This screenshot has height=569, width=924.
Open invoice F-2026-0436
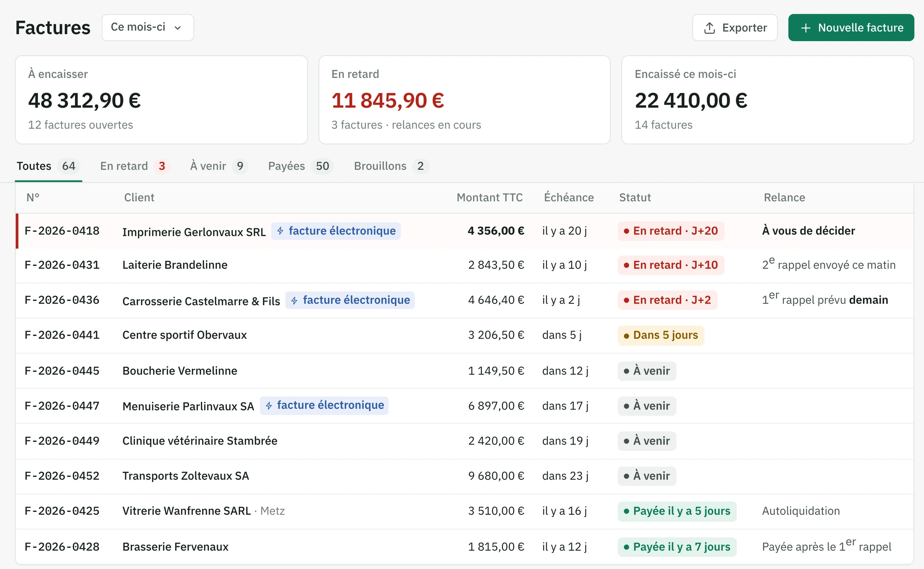point(62,300)
